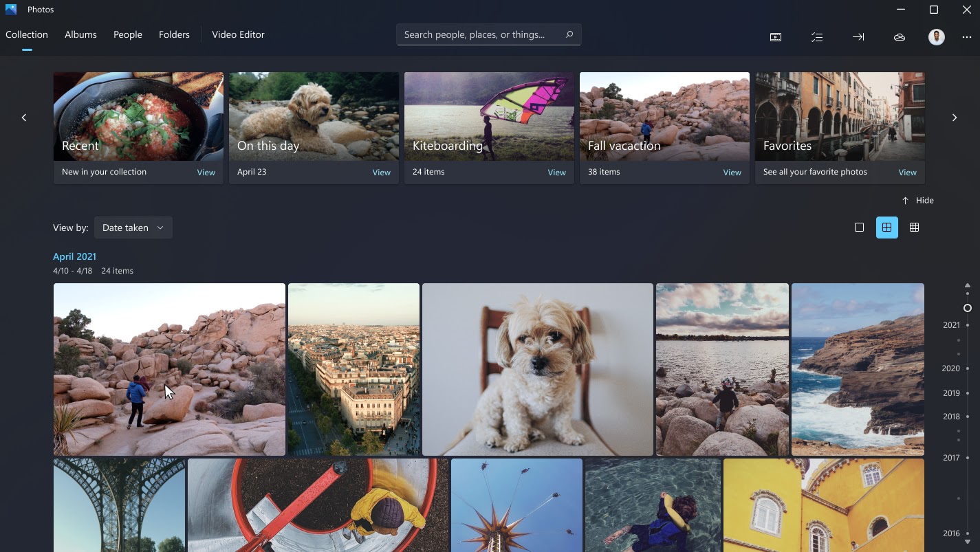Image resolution: width=980 pixels, height=552 pixels.
Task: Go to the Collection tab
Action: pos(27,34)
